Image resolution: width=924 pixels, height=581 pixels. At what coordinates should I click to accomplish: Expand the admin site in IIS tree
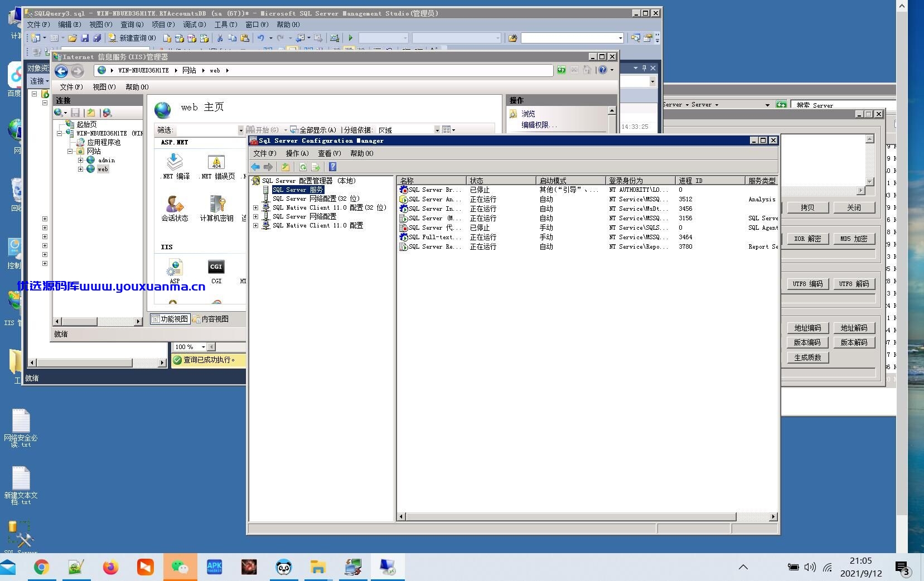tap(80, 160)
